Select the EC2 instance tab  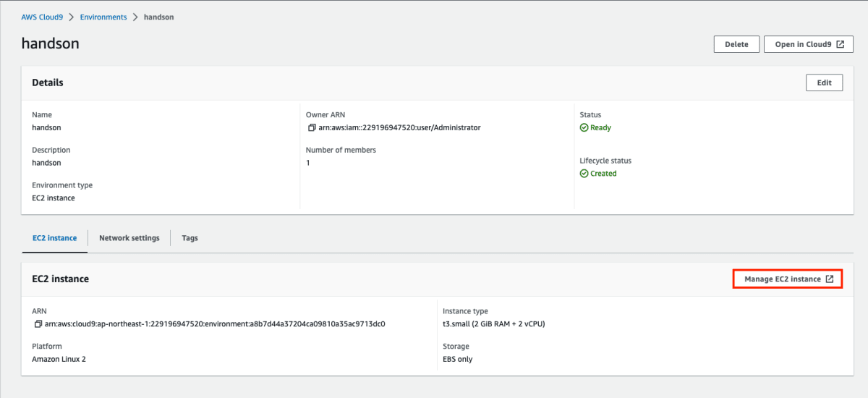tap(55, 238)
